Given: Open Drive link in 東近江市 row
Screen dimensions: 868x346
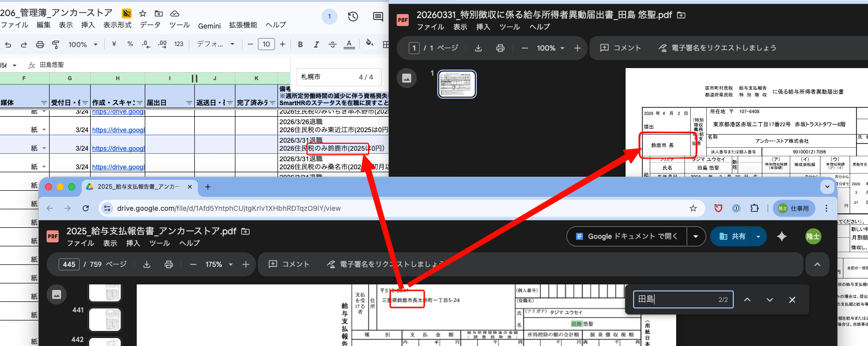Looking at the screenshot, I should pyautogui.click(x=118, y=130).
